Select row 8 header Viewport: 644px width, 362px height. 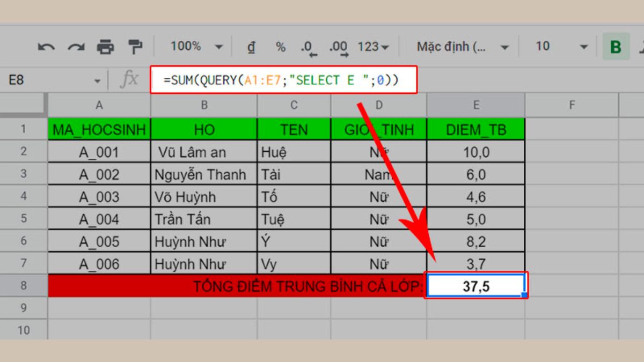coord(24,285)
